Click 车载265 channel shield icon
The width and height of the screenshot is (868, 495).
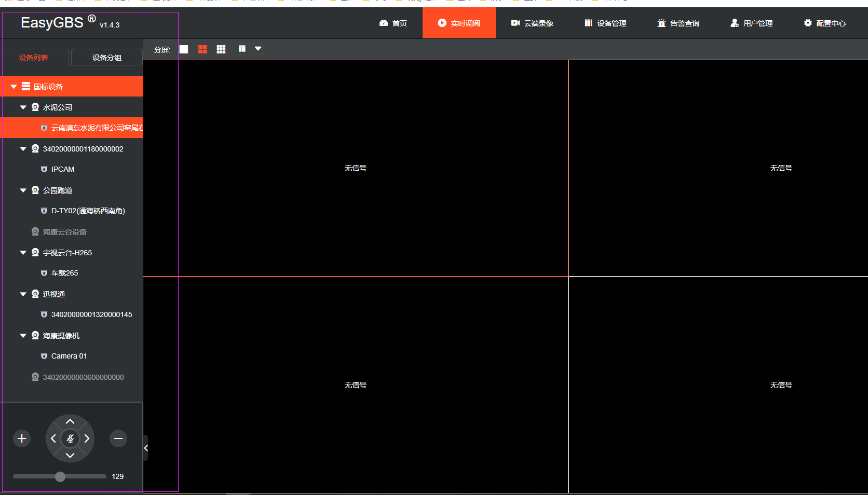pyautogui.click(x=44, y=273)
